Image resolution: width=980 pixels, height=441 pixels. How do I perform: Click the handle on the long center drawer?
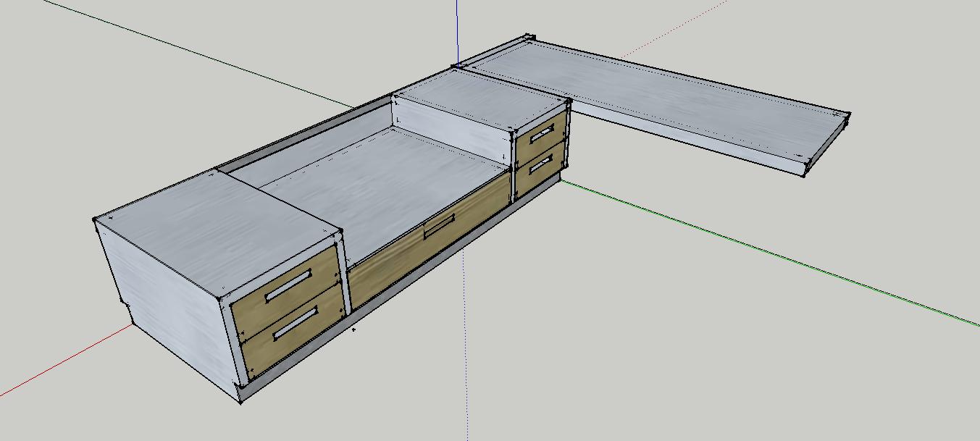(439, 226)
